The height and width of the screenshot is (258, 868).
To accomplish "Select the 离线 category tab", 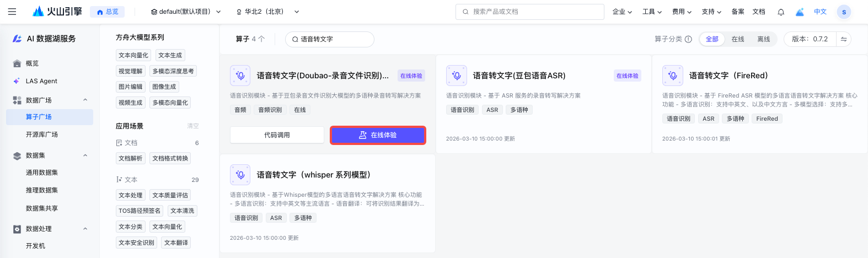I will click(x=764, y=39).
